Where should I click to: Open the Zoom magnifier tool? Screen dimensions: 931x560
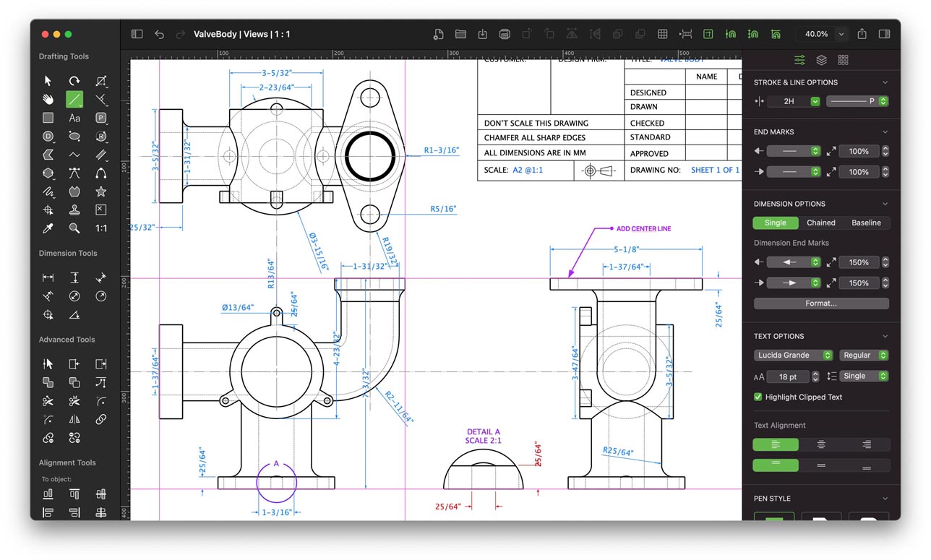click(74, 228)
